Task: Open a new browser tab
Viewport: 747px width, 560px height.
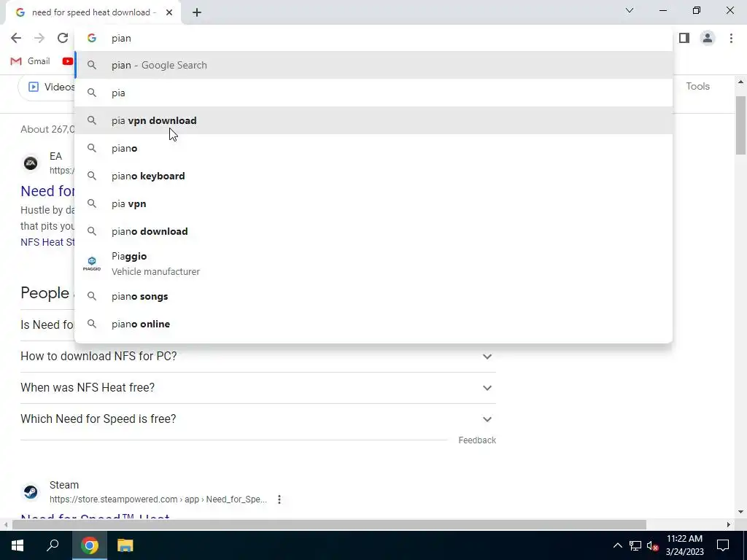Action: coord(197,13)
